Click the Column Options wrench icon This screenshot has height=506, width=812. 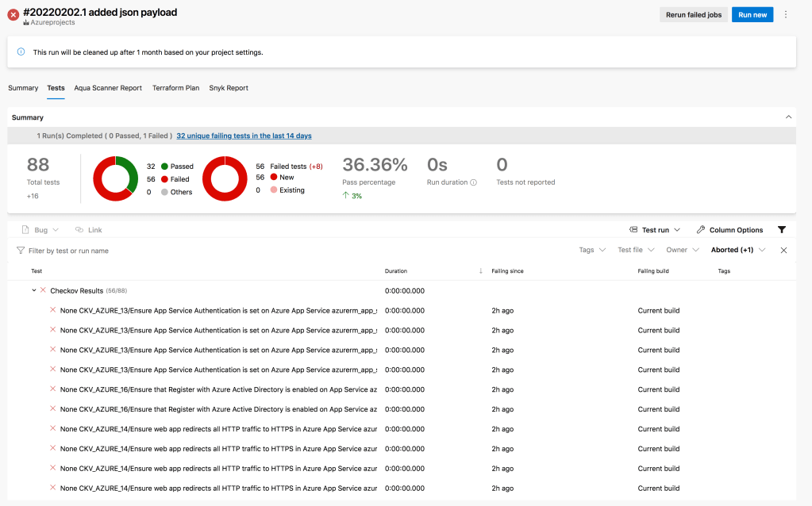701,230
